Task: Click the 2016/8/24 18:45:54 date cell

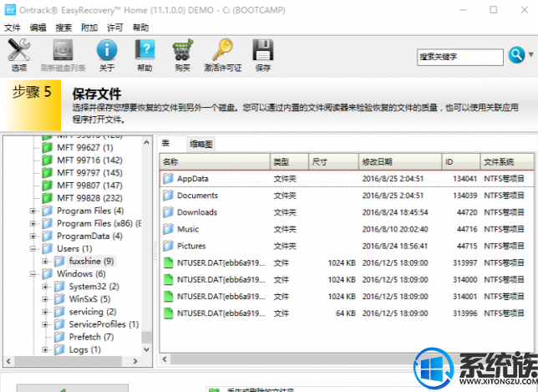Action: pos(395,212)
